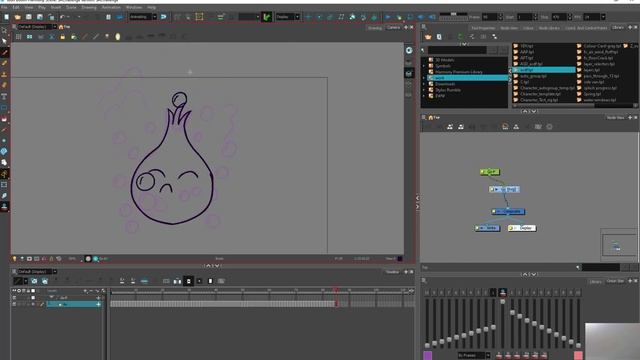Open the Timeline Default Display dropdown
Image resolution: width=640 pixels, height=360 pixels.
click(55, 272)
